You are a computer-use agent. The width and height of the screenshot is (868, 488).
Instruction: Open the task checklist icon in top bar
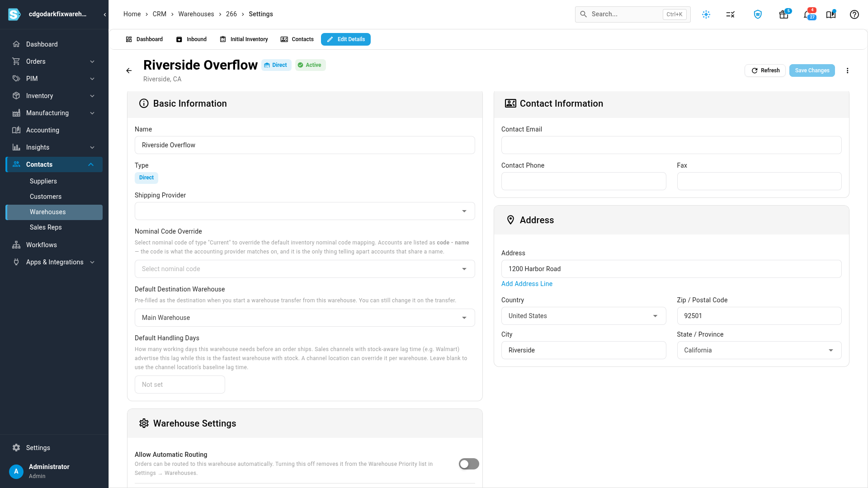click(731, 14)
